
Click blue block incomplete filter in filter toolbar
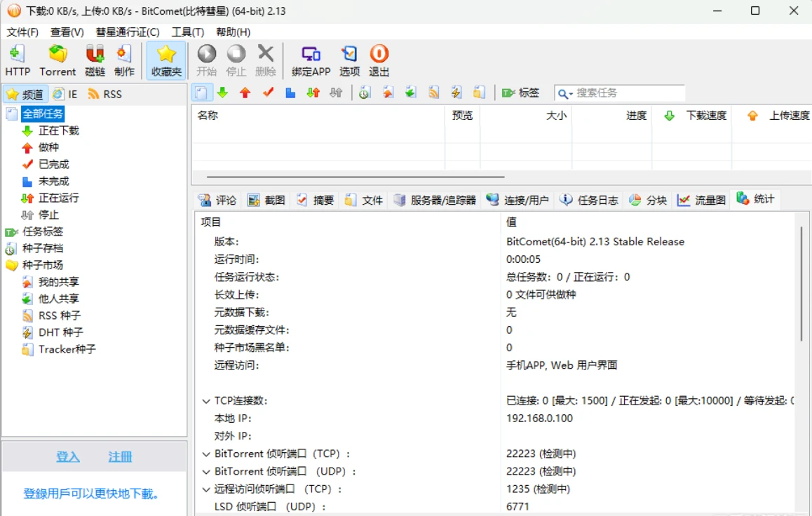coord(290,93)
